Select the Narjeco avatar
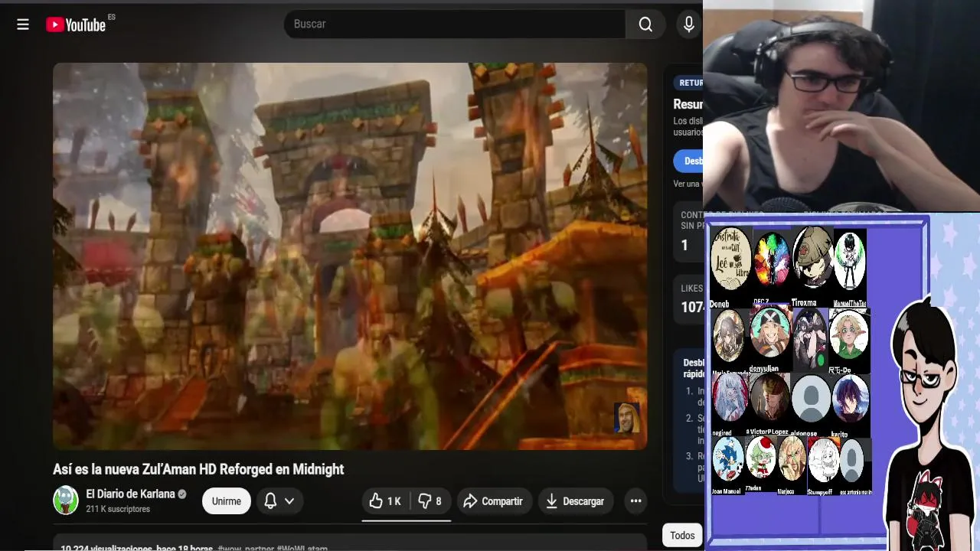The image size is (980, 551). [x=792, y=459]
